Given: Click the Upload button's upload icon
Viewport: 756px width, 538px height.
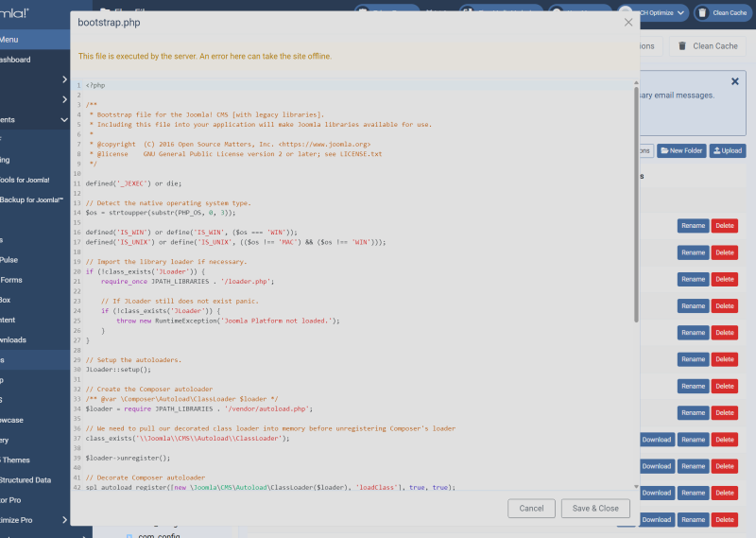Looking at the screenshot, I should coord(717,150).
